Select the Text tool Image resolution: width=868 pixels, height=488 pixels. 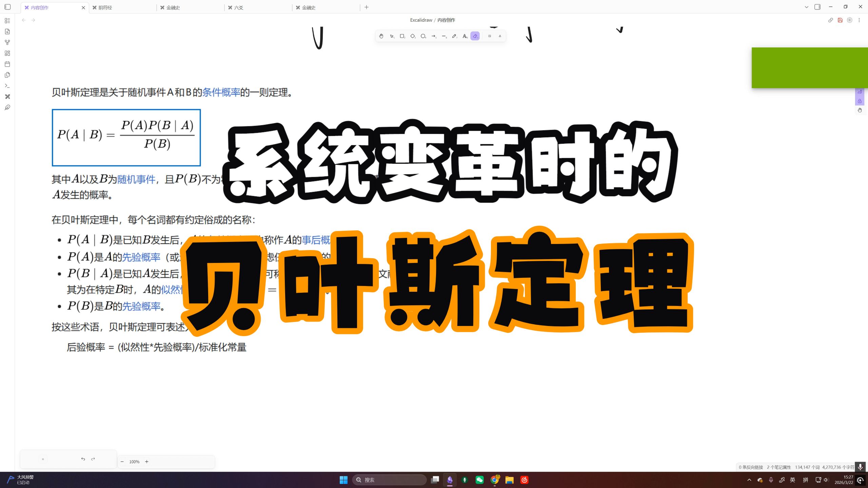pyautogui.click(x=465, y=36)
